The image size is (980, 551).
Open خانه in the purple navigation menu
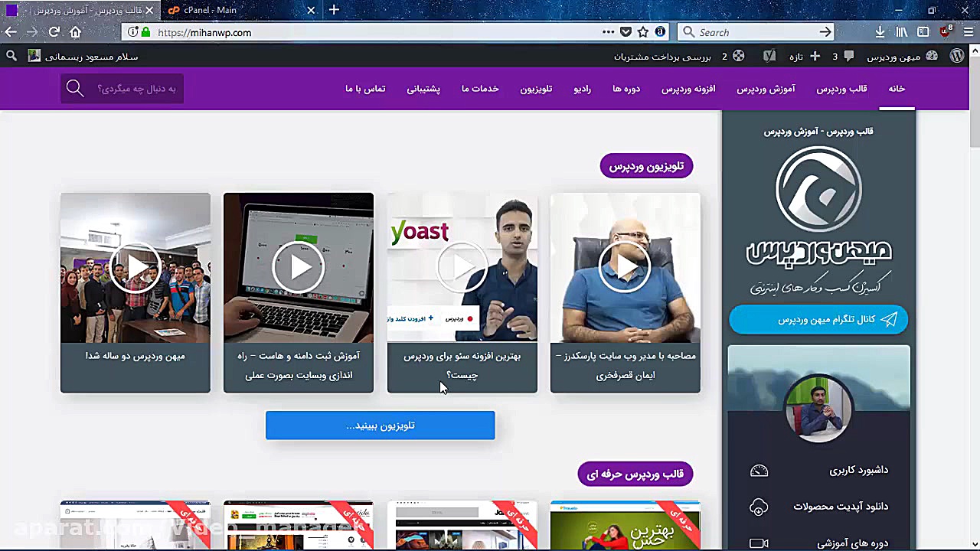pyautogui.click(x=897, y=89)
